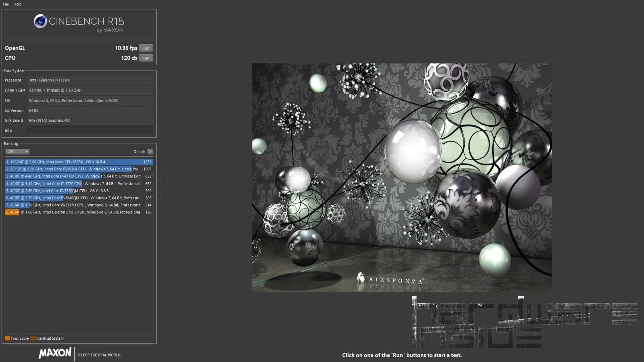644x362 pixels.
Task: Run the OpenGL benchmark test
Action: tap(146, 48)
